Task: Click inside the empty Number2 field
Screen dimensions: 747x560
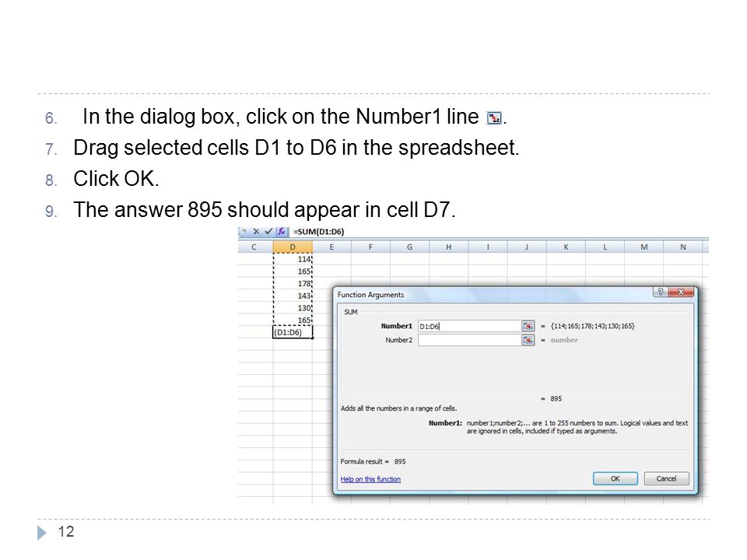Action: [470, 340]
